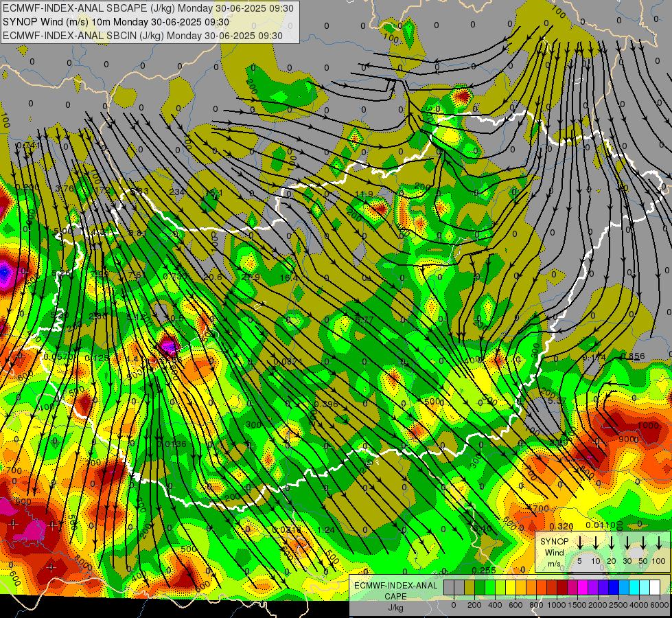Screen dimensions: 672x618
Task: Click the 4000 tick label on CAPE scale
Action: (639, 605)
